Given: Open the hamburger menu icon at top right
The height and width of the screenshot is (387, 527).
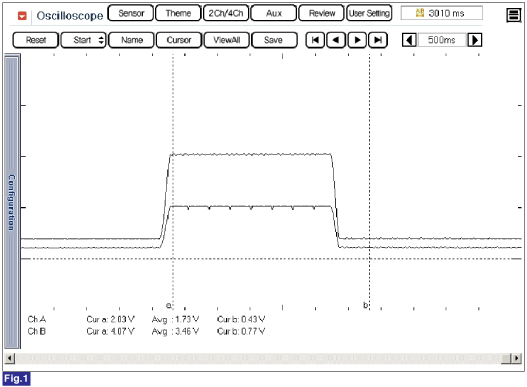Looking at the screenshot, I should click(x=514, y=15).
